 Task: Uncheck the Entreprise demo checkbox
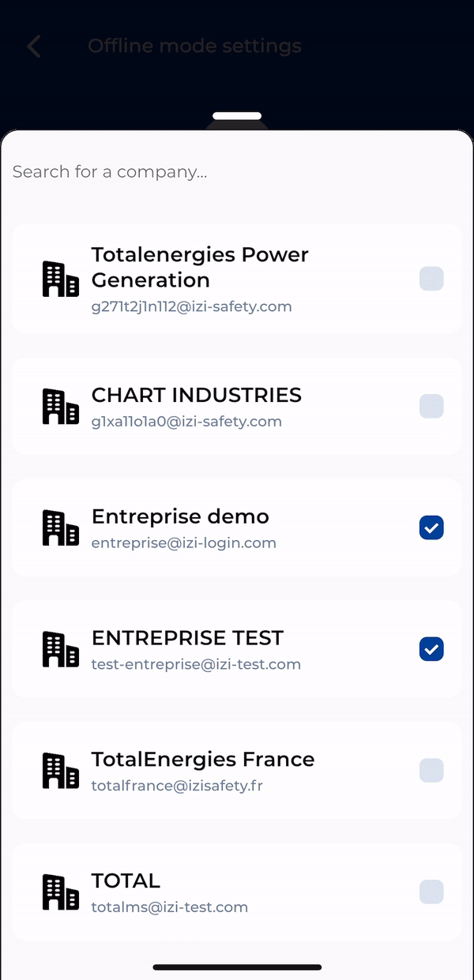pos(431,528)
